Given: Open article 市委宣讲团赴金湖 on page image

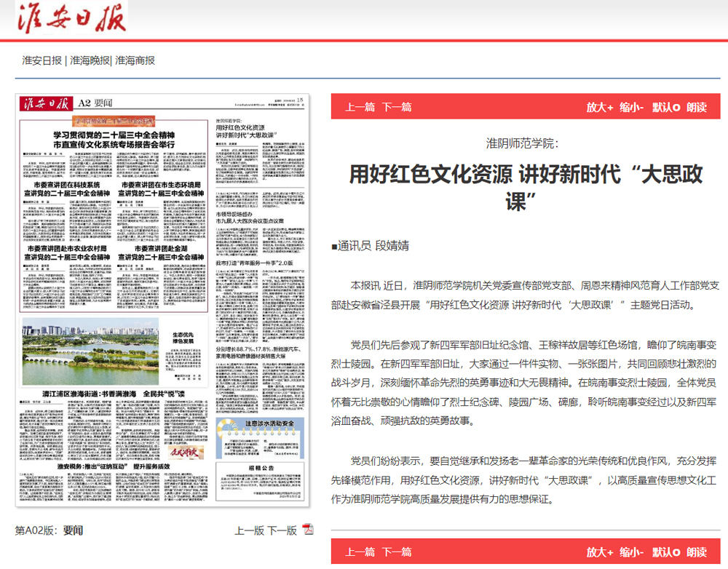Looking at the screenshot, I should [161, 253].
